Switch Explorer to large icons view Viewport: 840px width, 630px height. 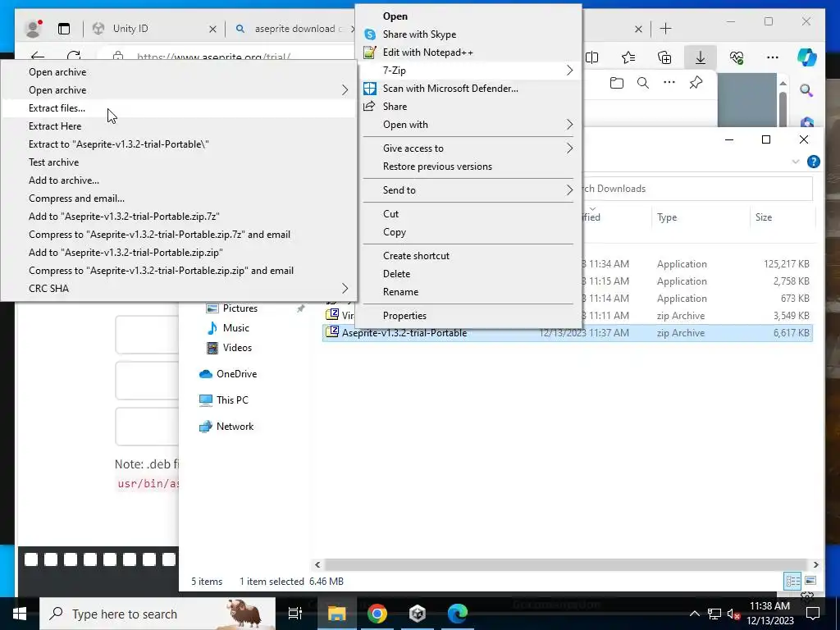click(x=810, y=581)
